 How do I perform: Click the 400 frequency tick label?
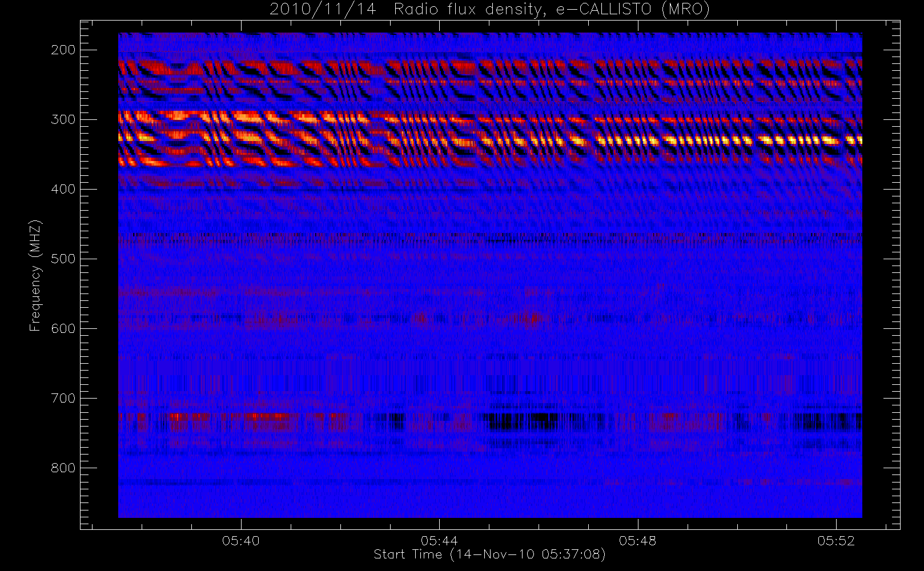pos(63,189)
